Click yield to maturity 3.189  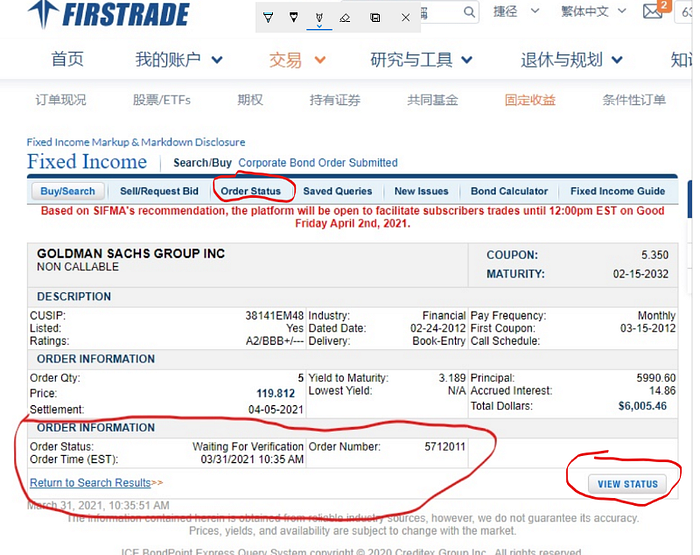452,378
